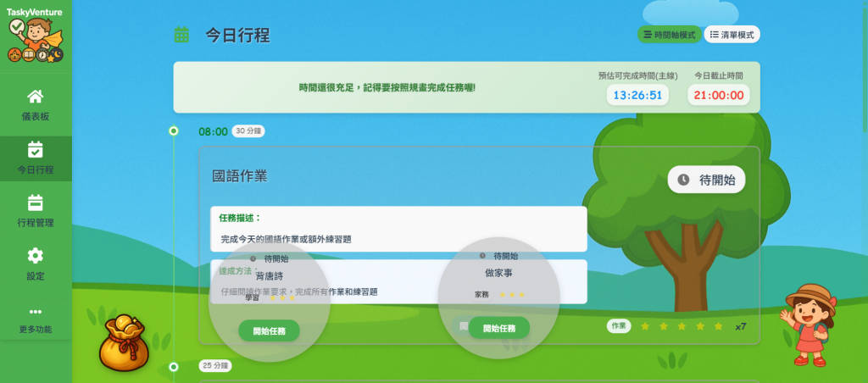
Task: Open the gold coin bag
Action: [x=124, y=342]
